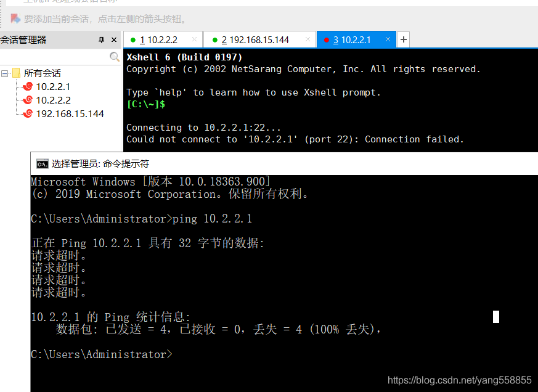Select the 10.2.2.1 session tab

coord(356,40)
